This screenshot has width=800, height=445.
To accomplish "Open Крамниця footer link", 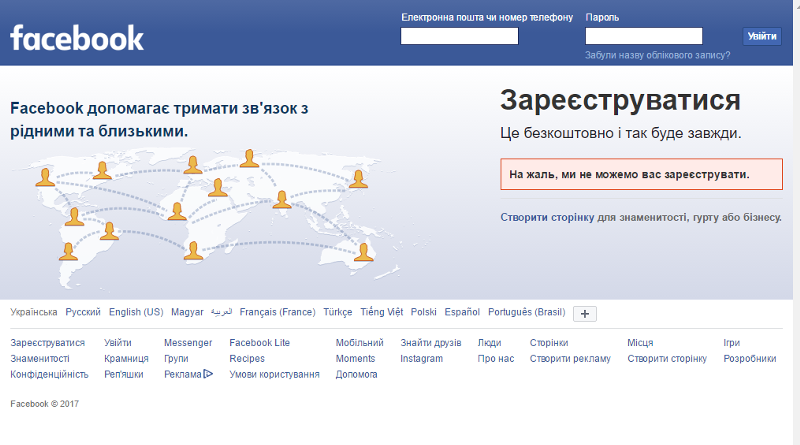I will coord(126,359).
